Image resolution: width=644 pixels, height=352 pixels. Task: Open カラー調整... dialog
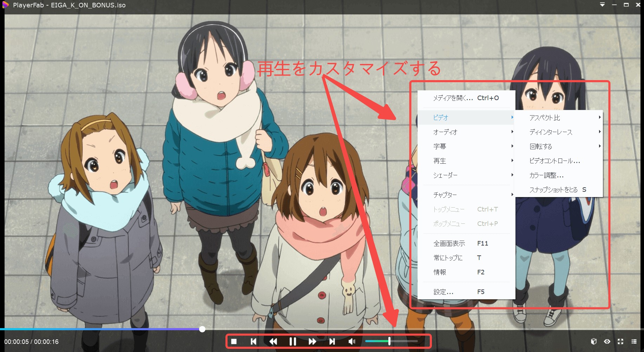click(x=559, y=175)
